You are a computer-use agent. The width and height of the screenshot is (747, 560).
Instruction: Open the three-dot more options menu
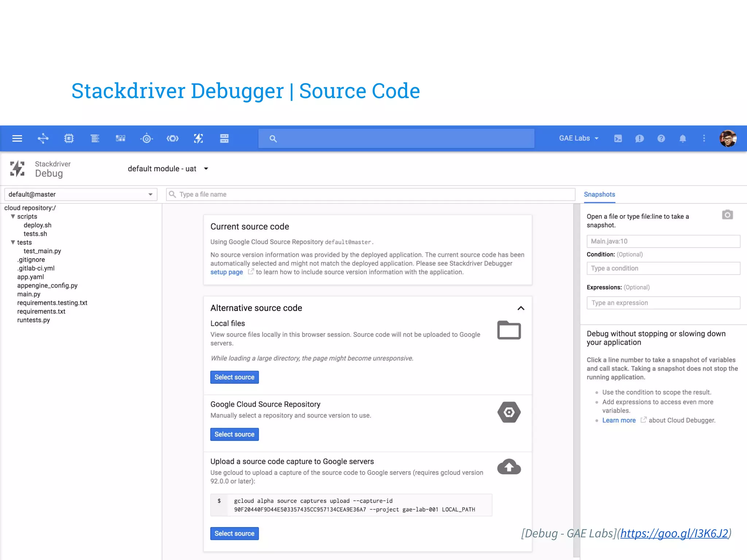click(704, 139)
